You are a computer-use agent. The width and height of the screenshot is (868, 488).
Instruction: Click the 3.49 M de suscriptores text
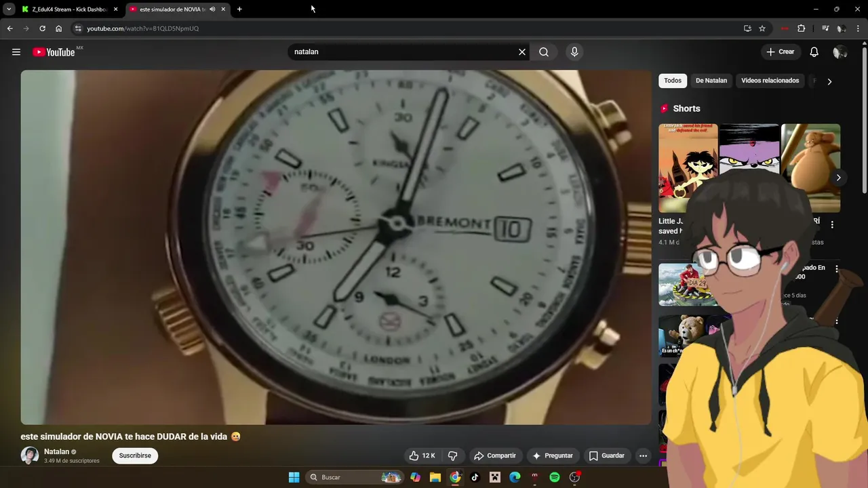[x=71, y=461]
